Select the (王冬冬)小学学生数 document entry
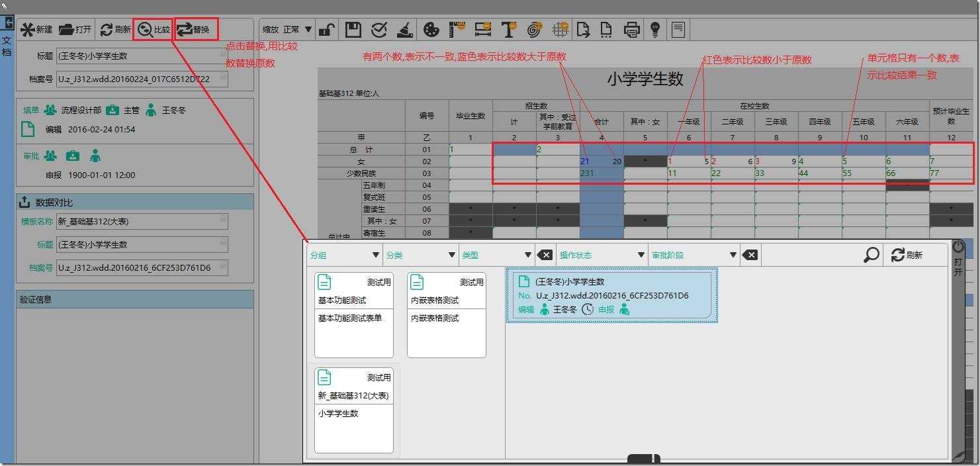Screen dimensions: 980x466 612,295
